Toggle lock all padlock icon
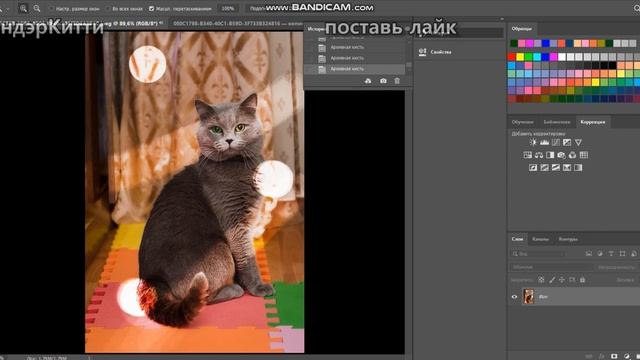 (582, 280)
